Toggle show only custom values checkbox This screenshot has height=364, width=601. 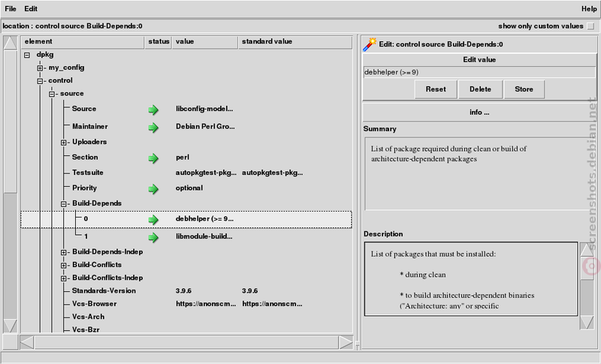[x=590, y=26]
